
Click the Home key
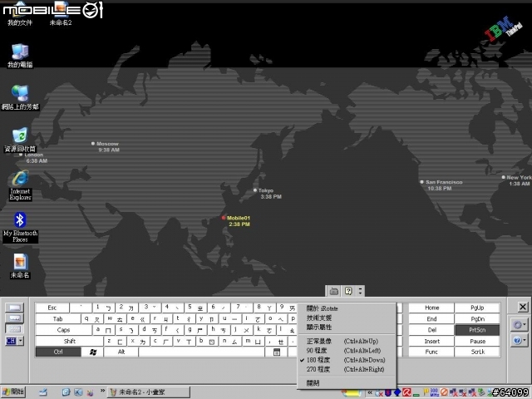point(431,308)
